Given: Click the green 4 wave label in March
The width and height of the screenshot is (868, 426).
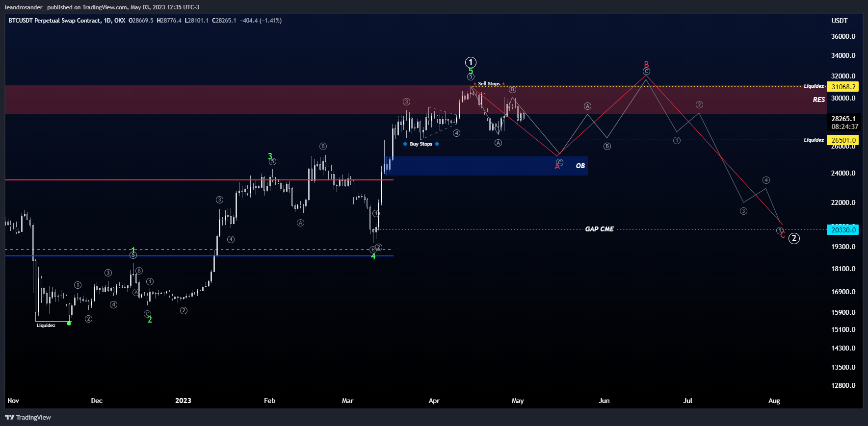Looking at the screenshot, I should click(x=373, y=256).
